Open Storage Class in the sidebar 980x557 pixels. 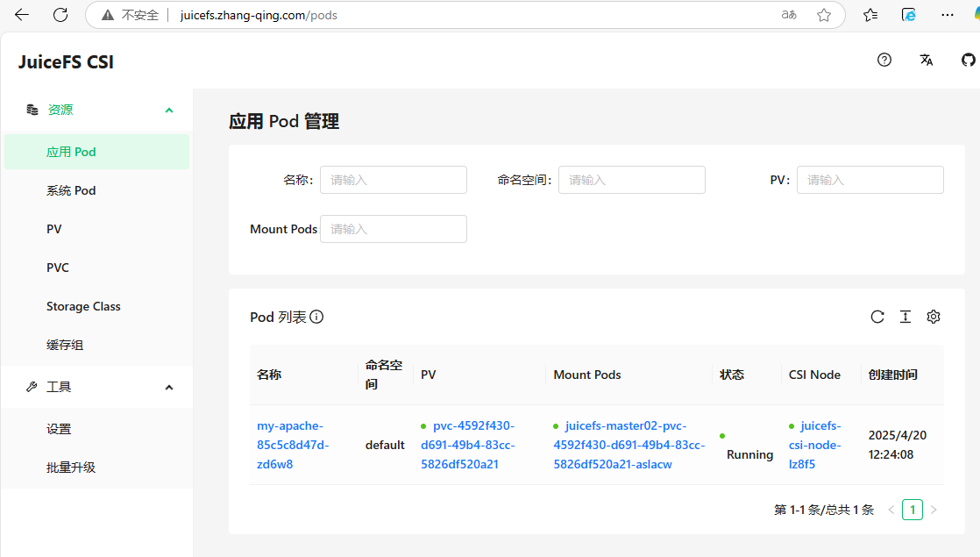[x=97, y=306]
